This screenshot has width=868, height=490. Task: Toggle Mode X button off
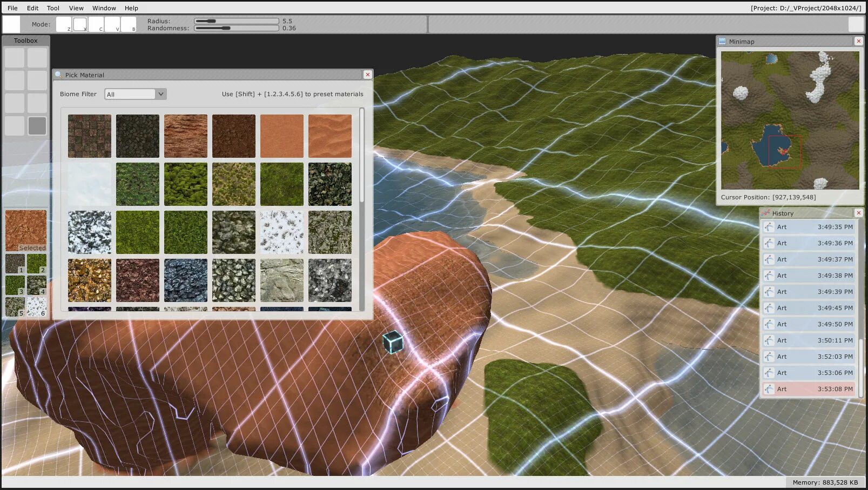tap(80, 24)
